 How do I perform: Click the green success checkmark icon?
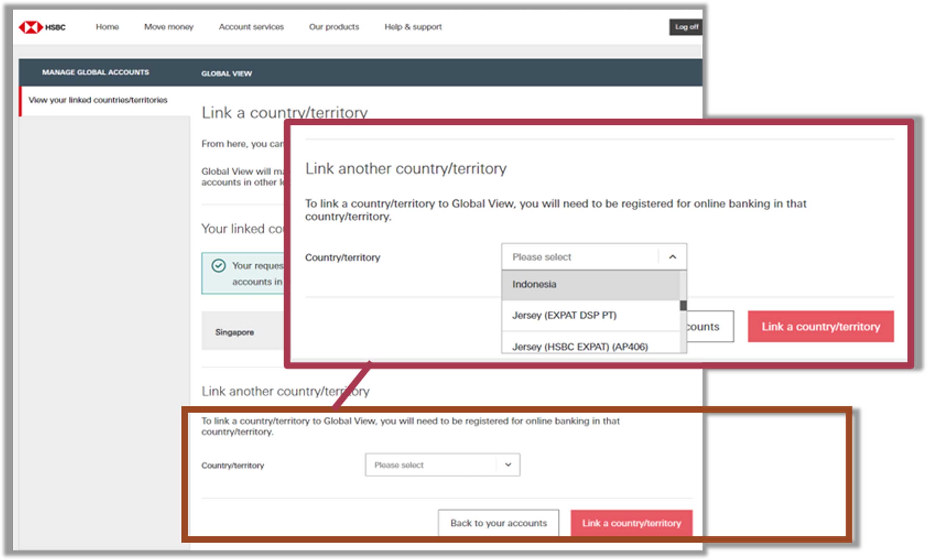(219, 266)
